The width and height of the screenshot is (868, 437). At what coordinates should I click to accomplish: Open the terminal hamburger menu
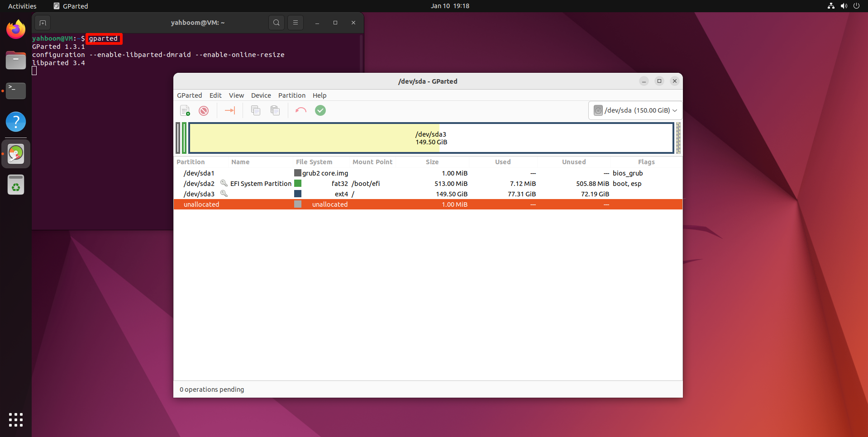click(296, 23)
